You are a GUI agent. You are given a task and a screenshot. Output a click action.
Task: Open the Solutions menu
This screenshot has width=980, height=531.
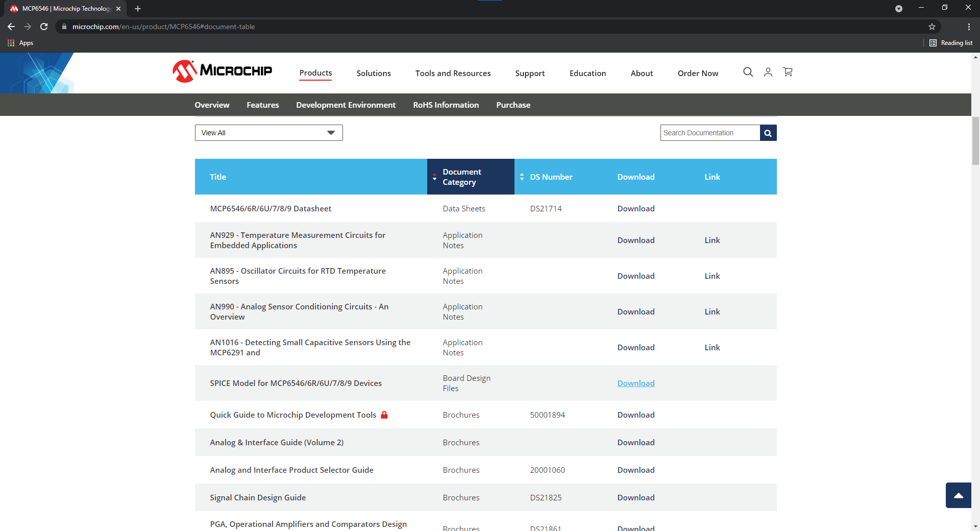[x=374, y=73]
